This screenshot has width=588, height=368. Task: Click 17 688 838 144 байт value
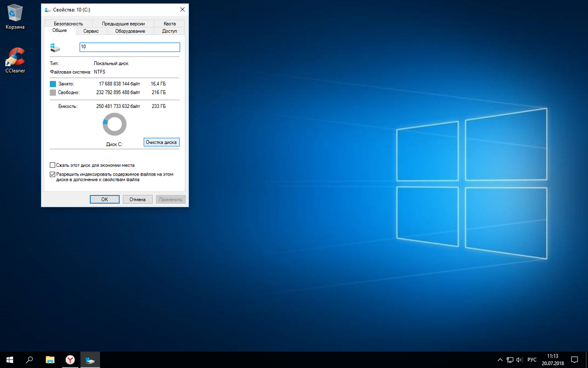click(120, 84)
